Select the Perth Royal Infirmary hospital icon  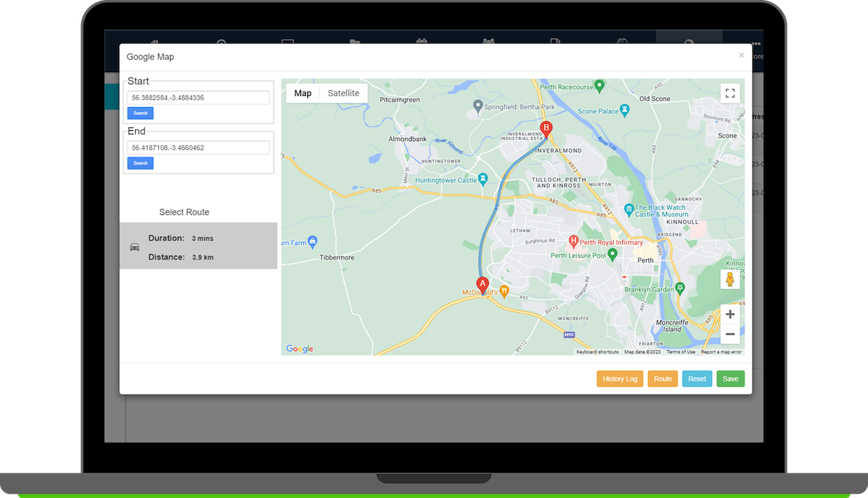click(x=573, y=242)
